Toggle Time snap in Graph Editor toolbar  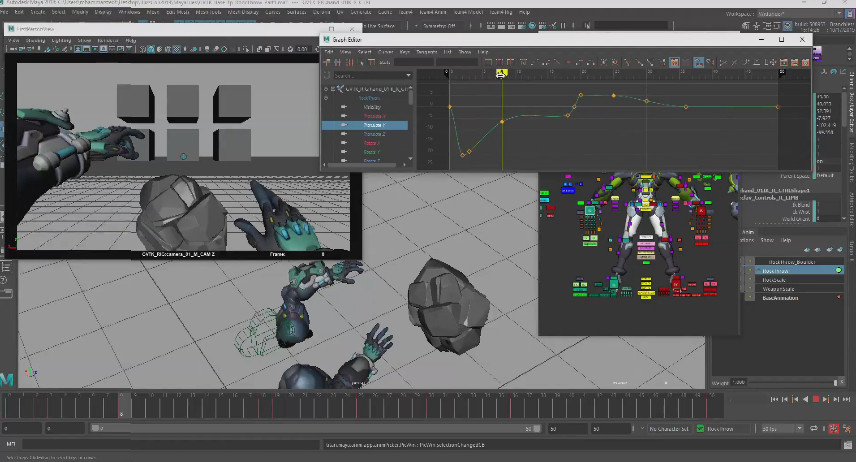click(699, 62)
